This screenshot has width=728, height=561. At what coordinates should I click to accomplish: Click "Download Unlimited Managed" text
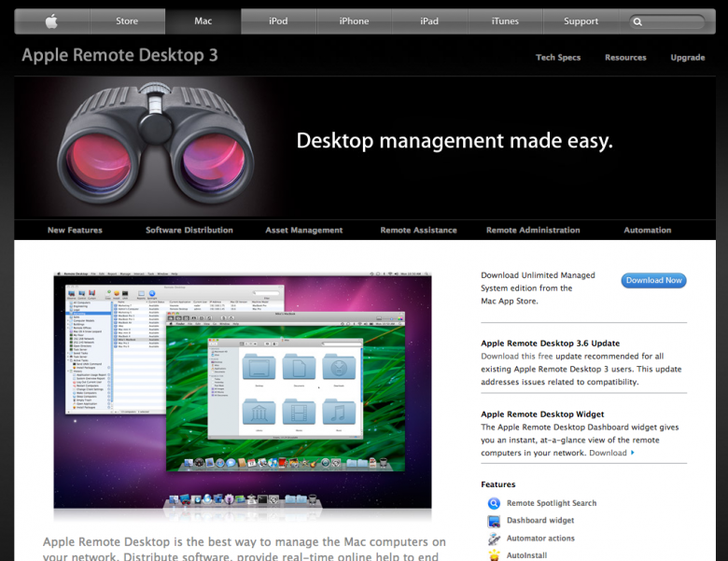[538, 275]
